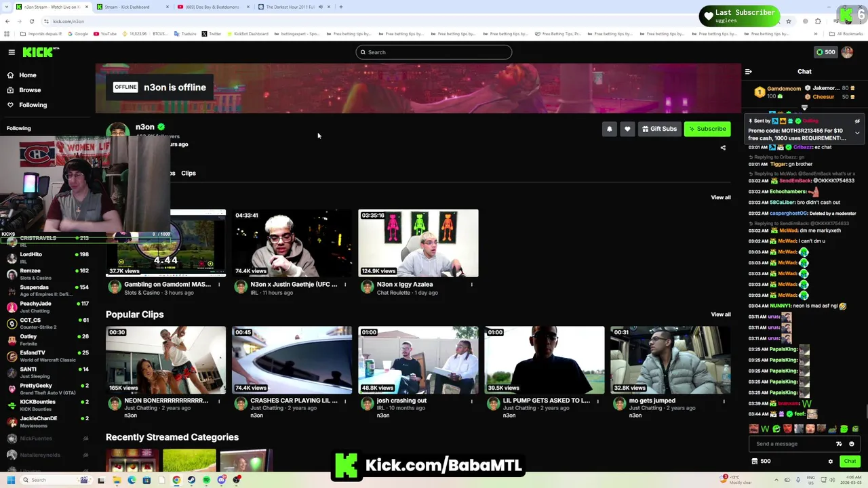Click the share icon below Subscribe button
This screenshot has width=868, height=488.
click(723, 148)
